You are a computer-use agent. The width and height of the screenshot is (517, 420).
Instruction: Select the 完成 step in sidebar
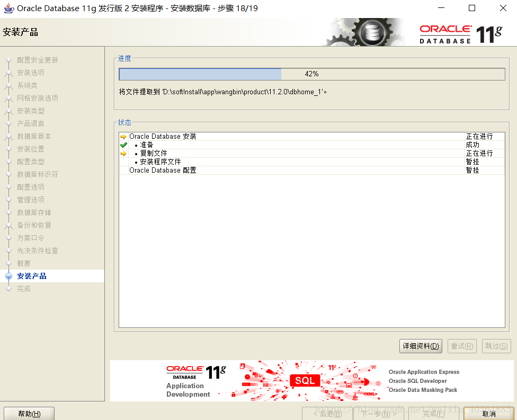click(x=24, y=289)
